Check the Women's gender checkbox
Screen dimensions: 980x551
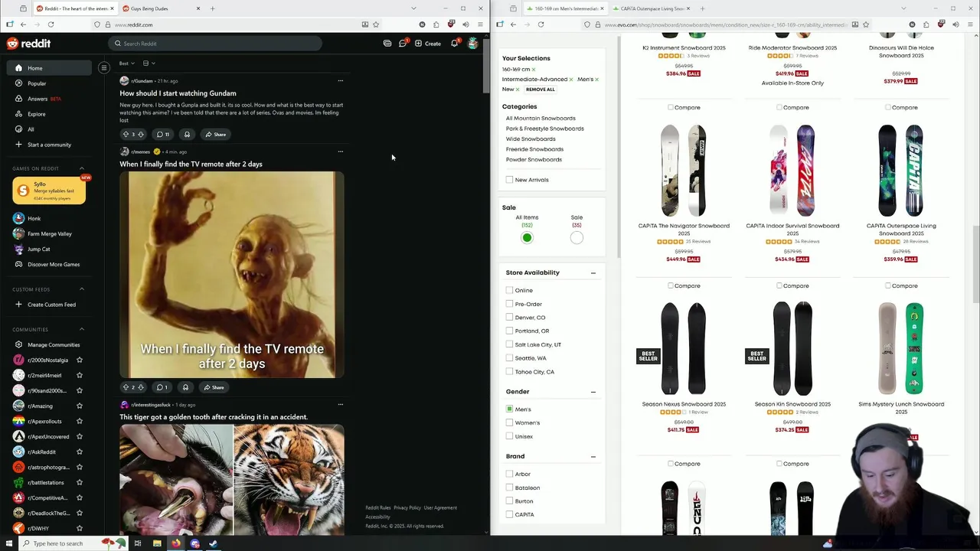509,422
